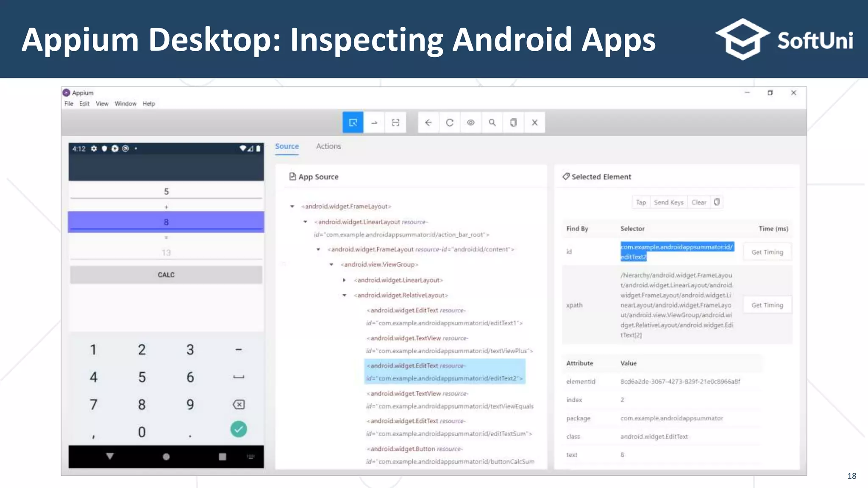Open Search for element magnifier

[x=492, y=122]
